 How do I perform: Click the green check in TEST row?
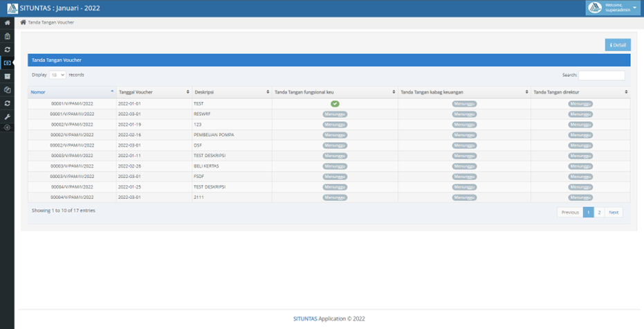(x=335, y=104)
